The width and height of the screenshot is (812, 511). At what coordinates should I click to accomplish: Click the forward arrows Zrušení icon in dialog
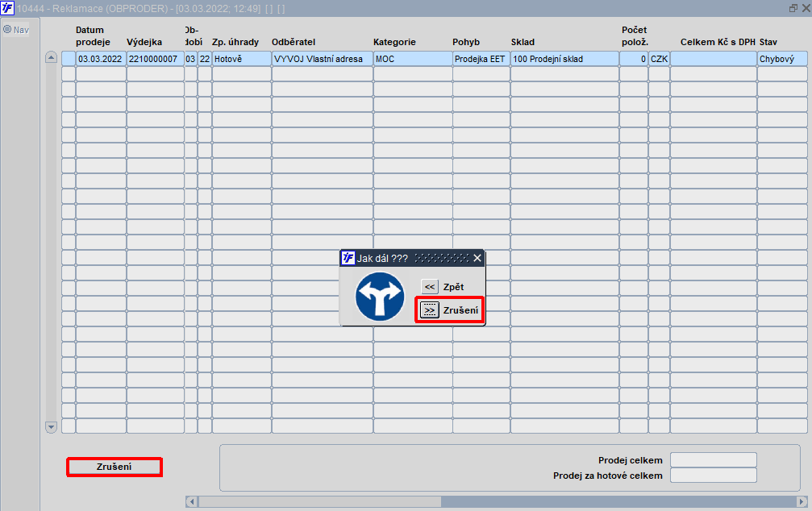[x=429, y=310]
